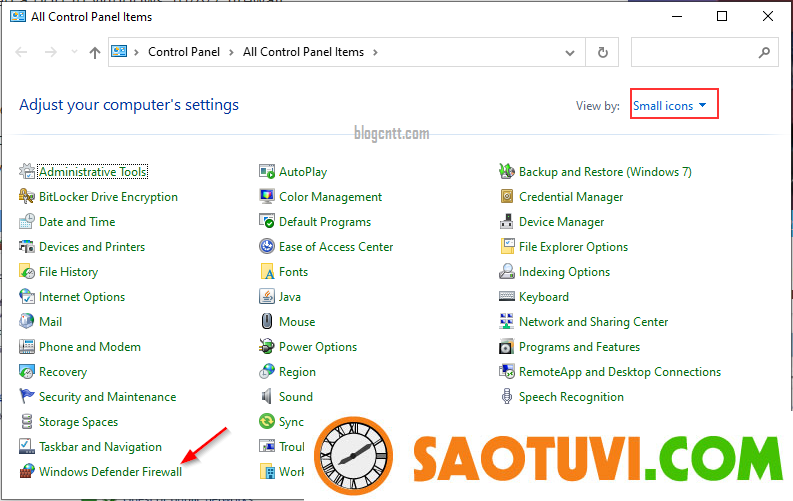
Task: Click the Administrative Tools gear icon
Action: click(x=27, y=171)
